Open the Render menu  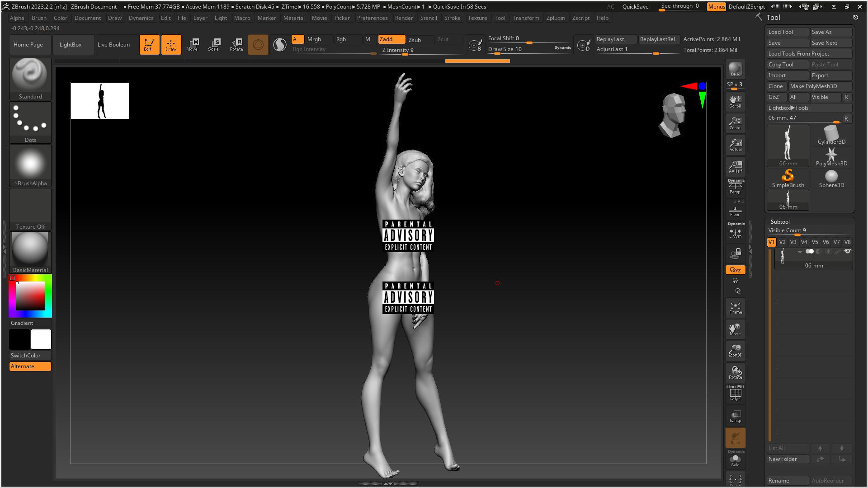[x=404, y=18]
